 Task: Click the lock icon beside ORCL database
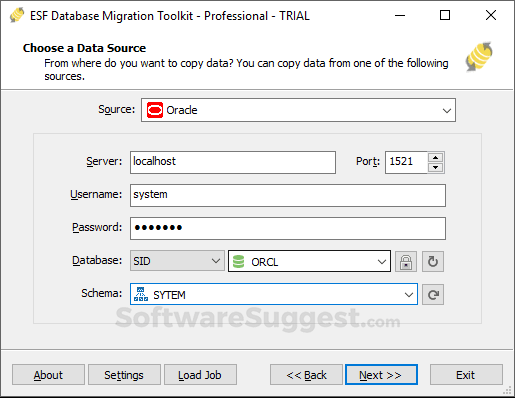tap(406, 262)
